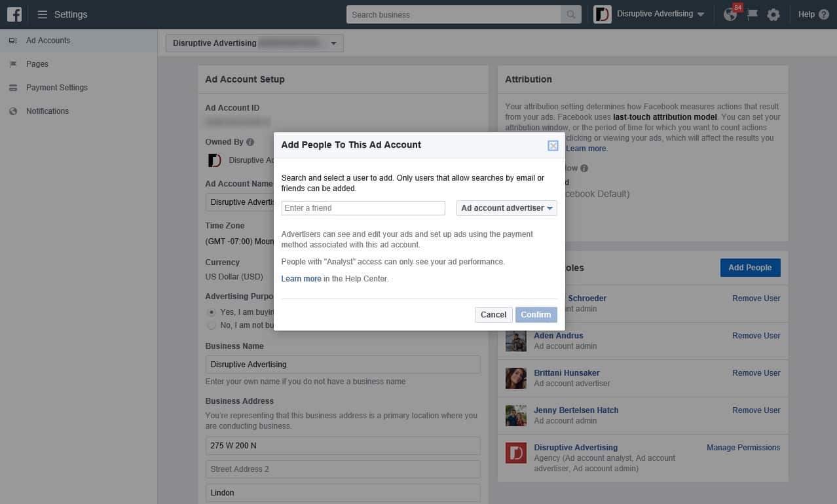
Task: Open Brittani Hunsaker name link
Action: 567,373
